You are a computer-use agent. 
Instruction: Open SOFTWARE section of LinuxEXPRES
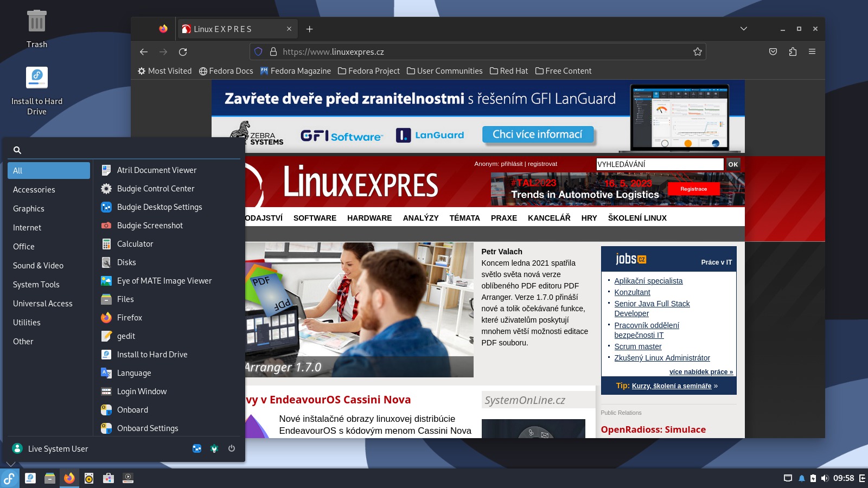click(x=315, y=218)
